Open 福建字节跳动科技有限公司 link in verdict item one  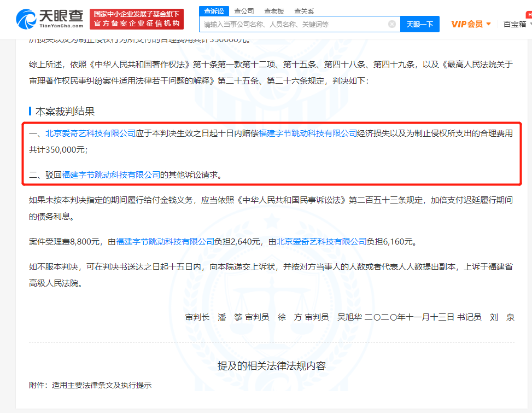coord(308,133)
